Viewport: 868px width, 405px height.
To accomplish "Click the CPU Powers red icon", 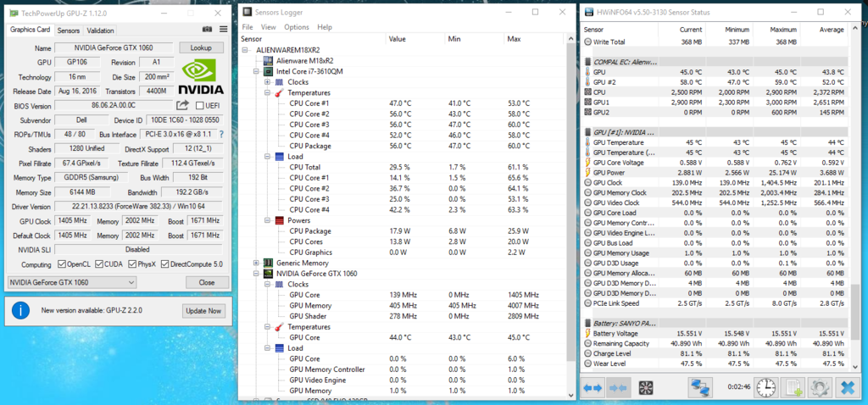I will pyautogui.click(x=278, y=220).
